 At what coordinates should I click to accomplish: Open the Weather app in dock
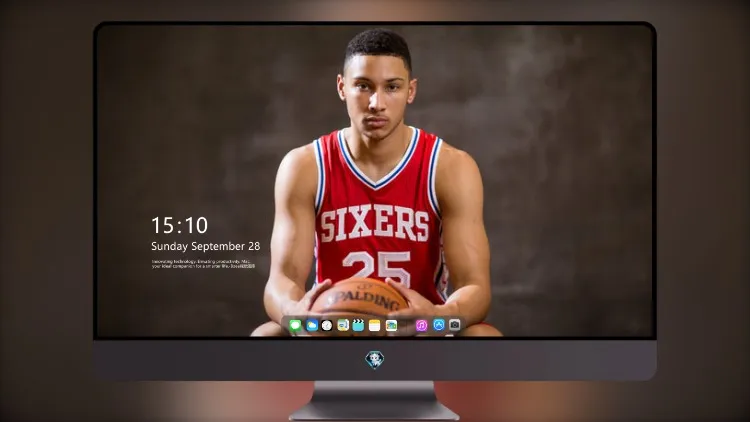[x=312, y=325]
